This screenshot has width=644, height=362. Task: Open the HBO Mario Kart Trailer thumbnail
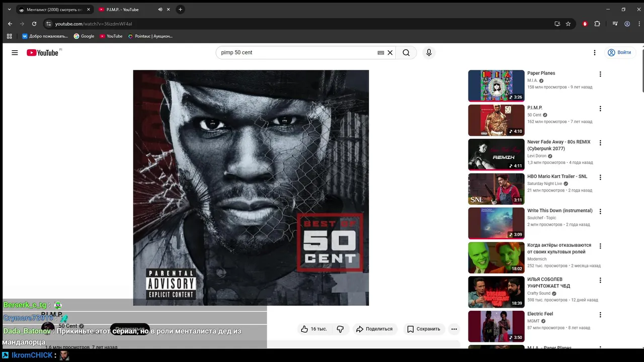point(496,189)
